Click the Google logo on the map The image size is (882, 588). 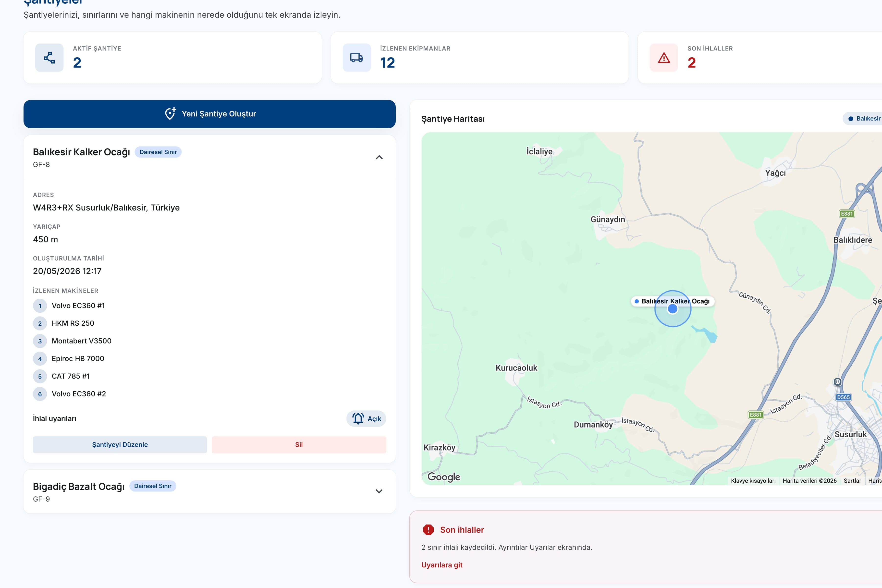[444, 477]
